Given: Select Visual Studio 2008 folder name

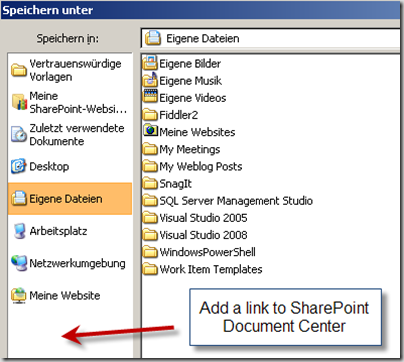Looking at the screenshot, I should click(x=203, y=235).
